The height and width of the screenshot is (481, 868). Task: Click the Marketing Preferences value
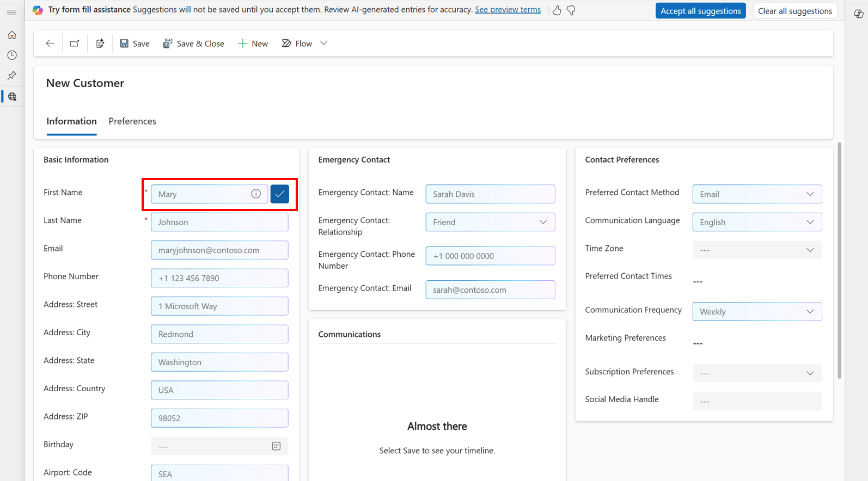pos(698,344)
